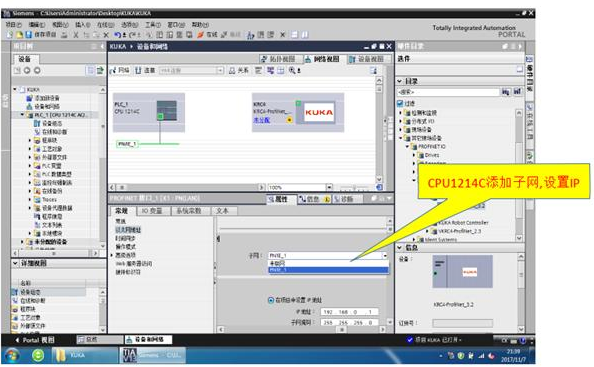Click the PLC_1 CPU 1214C device block
Image resolution: width=594 pixels, height=367 pixels.
[149, 112]
